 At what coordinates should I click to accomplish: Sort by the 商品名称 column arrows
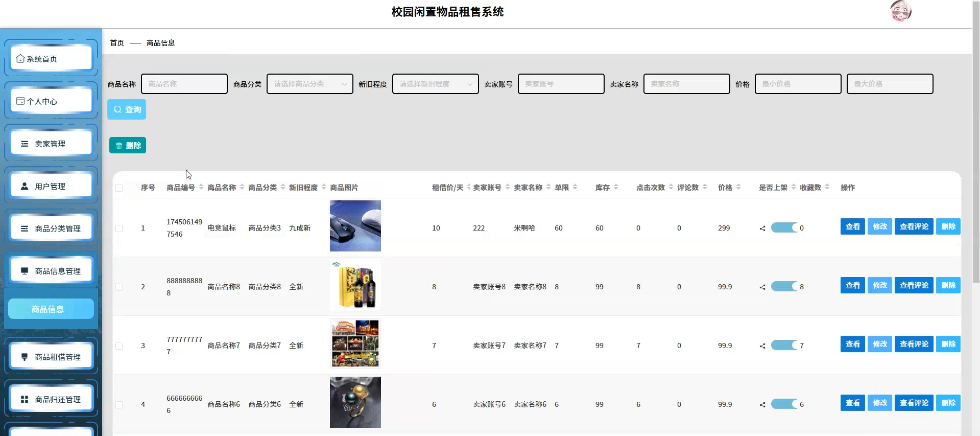pyautogui.click(x=242, y=187)
